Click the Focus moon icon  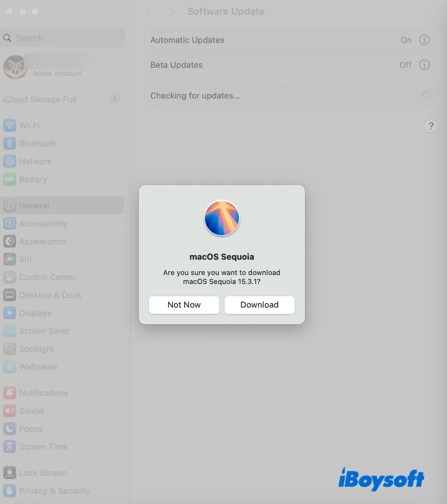(10, 428)
